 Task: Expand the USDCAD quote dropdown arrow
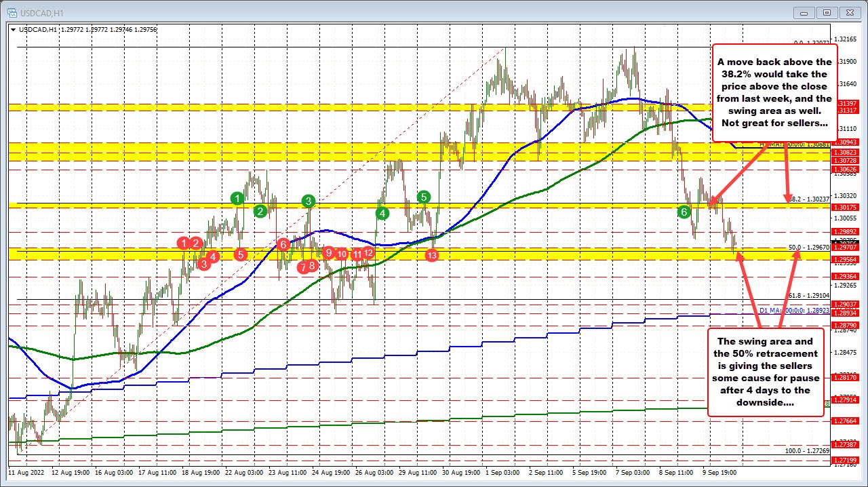tap(14, 29)
